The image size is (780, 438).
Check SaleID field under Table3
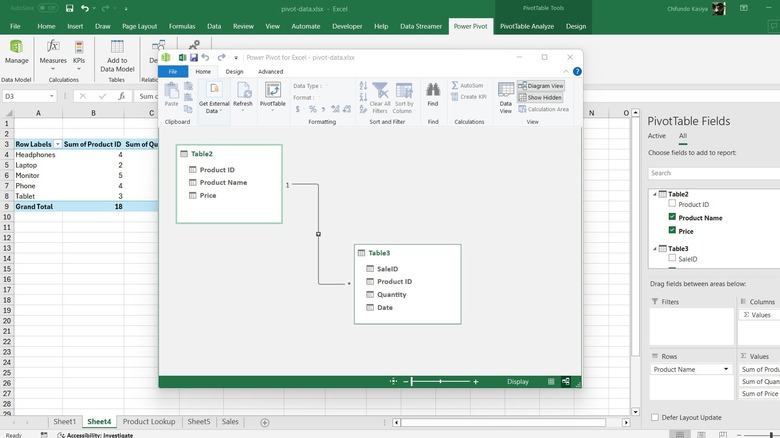(672, 258)
